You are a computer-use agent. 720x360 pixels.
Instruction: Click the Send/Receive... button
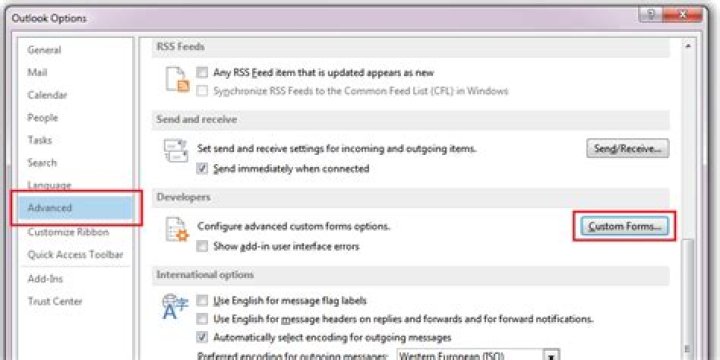click(627, 148)
